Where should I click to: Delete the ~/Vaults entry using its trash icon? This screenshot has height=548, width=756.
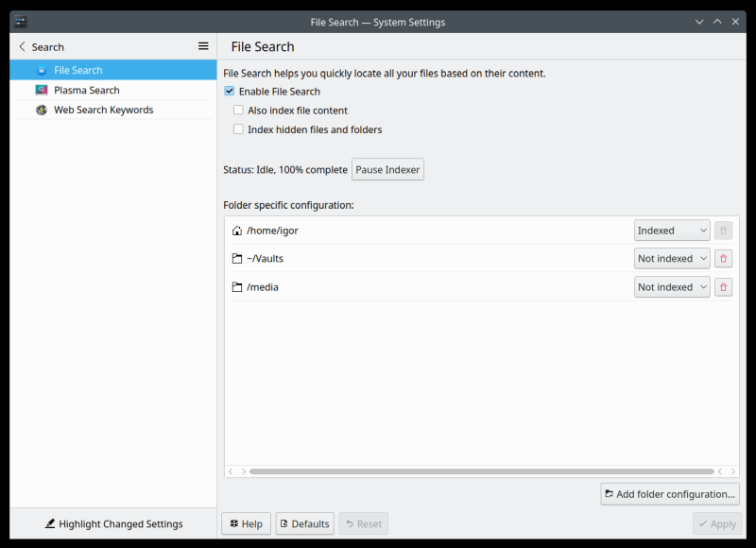722,258
